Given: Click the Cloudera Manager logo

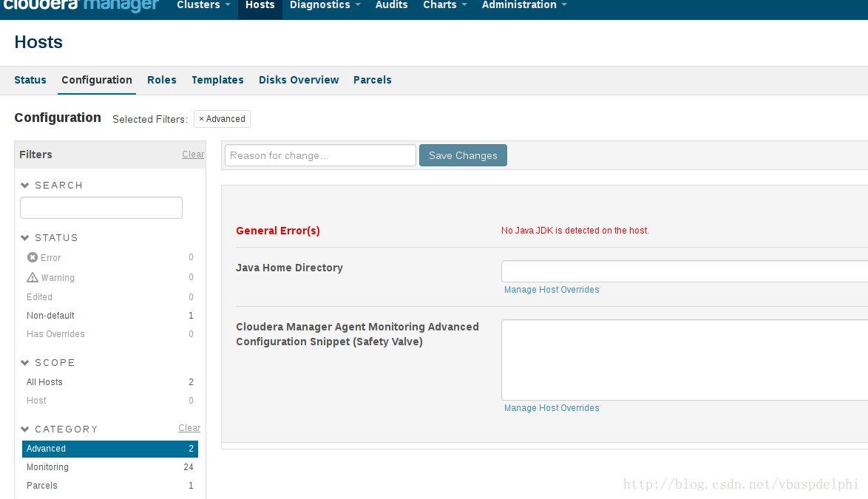Looking at the screenshot, I should click(81, 5).
